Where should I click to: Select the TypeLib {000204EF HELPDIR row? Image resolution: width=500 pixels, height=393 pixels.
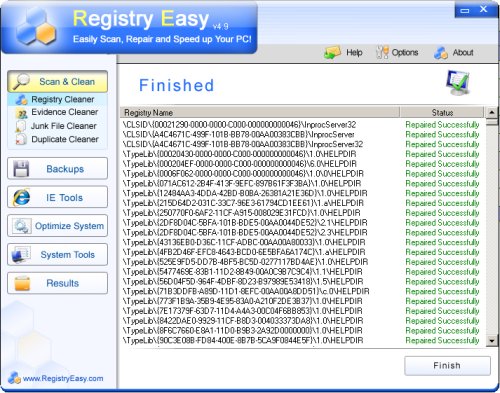(302, 164)
